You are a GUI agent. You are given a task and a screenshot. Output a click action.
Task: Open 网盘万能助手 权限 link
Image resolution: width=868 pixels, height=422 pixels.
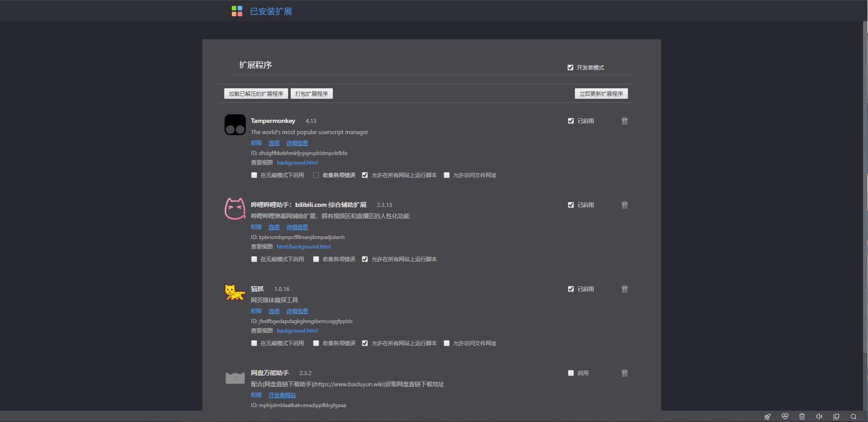pyautogui.click(x=256, y=395)
